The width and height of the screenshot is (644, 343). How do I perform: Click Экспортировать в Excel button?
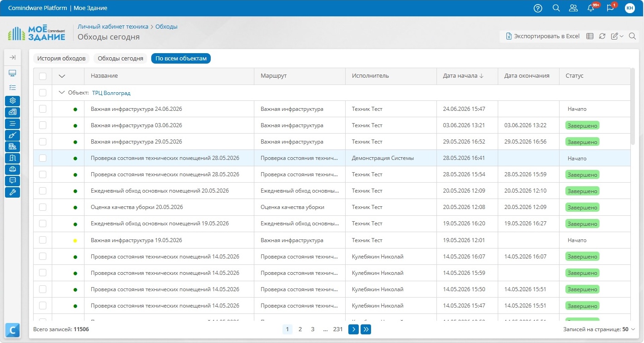(543, 36)
